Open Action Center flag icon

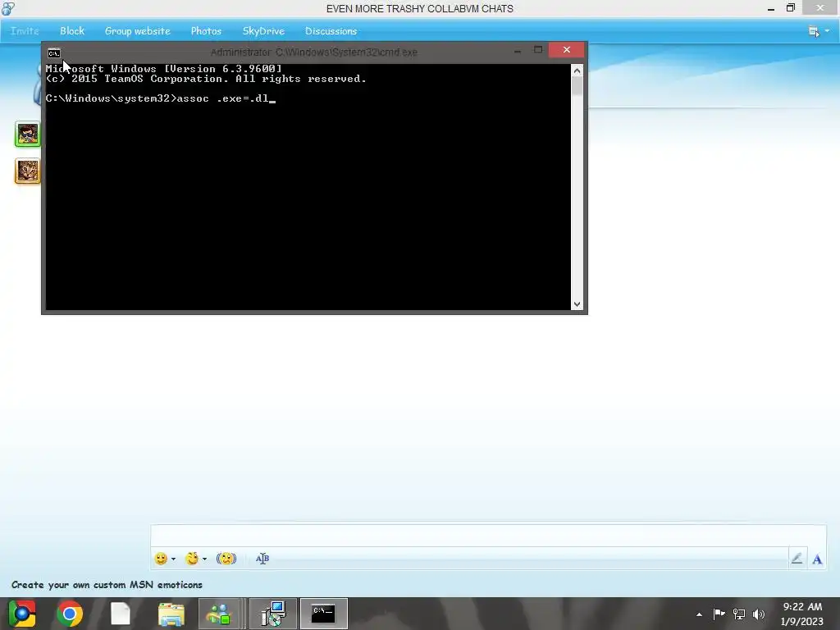(719, 614)
